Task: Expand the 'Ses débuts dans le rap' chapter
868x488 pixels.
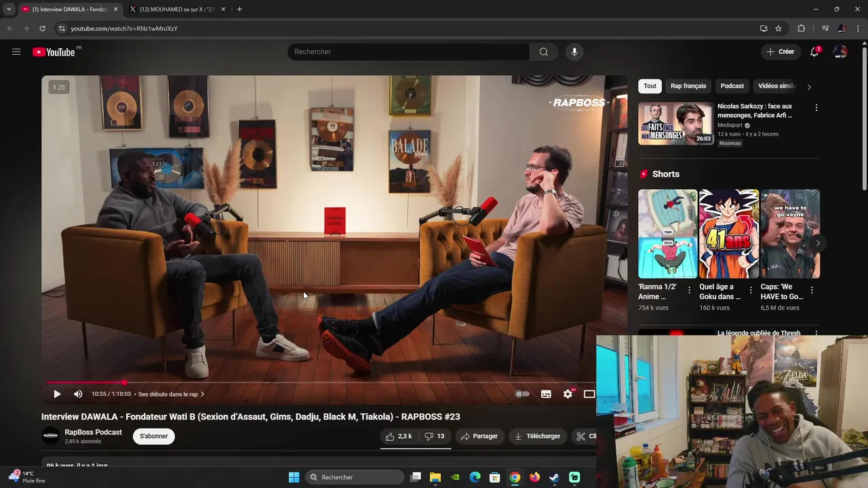Action: [x=171, y=394]
